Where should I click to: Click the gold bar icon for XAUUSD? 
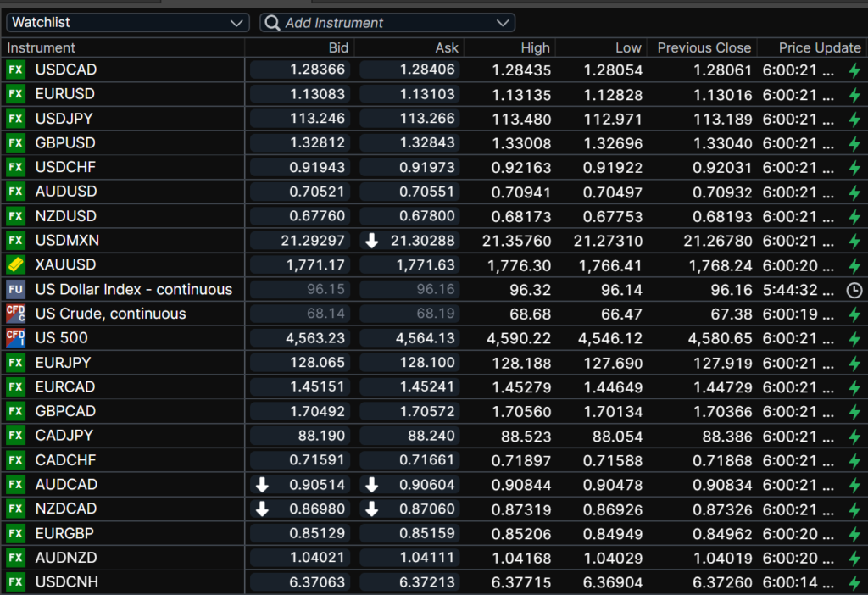[15, 265]
